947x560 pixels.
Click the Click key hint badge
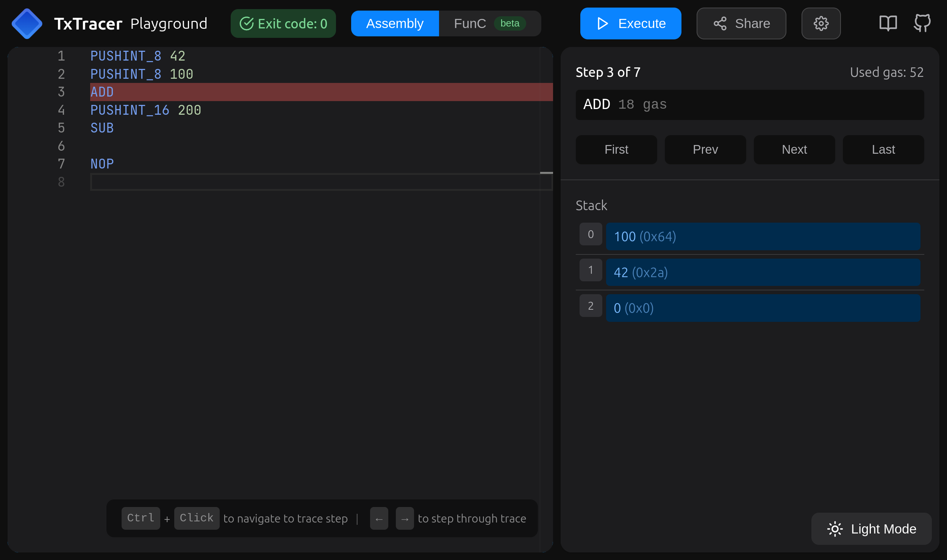pos(197,518)
